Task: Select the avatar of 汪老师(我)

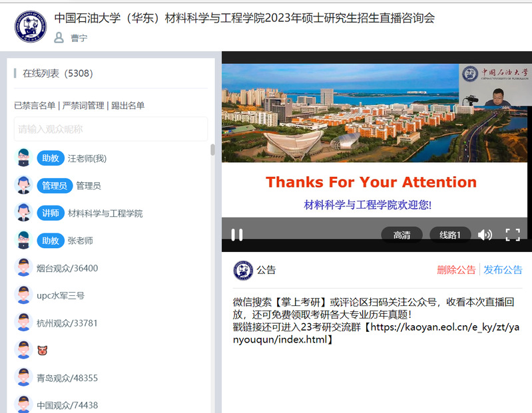Action: 23,158
